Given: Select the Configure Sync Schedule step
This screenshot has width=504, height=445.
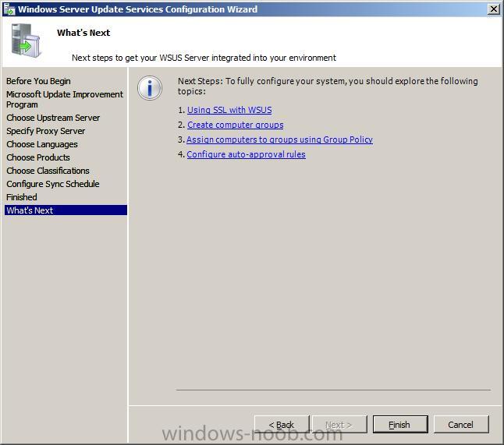Looking at the screenshot, I should (53, 184).
